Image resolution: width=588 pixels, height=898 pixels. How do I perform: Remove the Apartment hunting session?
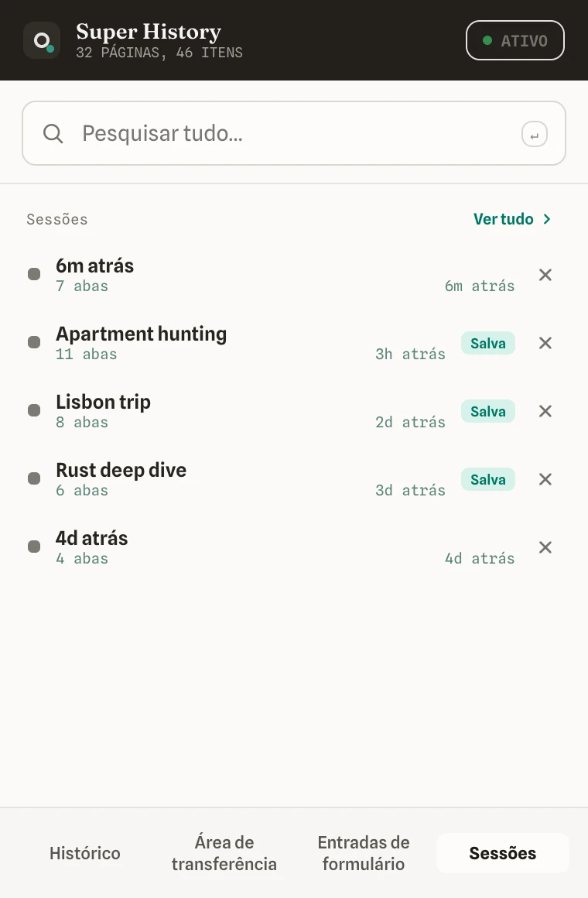click(x=545, y=343)
